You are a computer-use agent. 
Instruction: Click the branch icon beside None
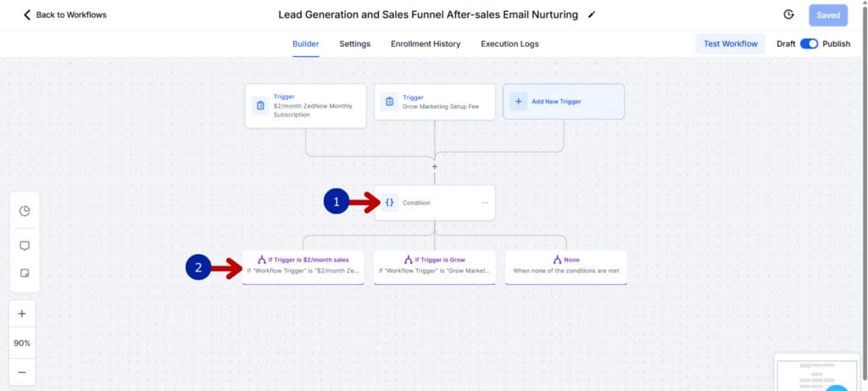click(558, 260)
